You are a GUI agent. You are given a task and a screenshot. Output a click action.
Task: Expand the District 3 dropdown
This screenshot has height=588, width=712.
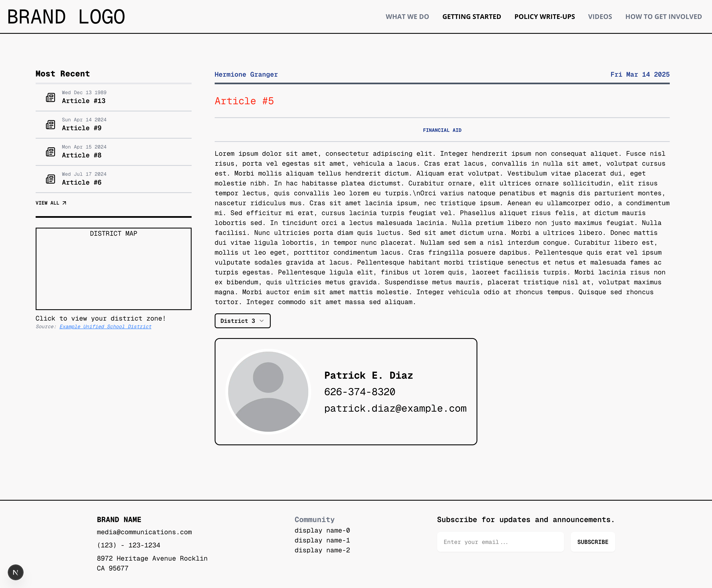(x=242, y=321)
